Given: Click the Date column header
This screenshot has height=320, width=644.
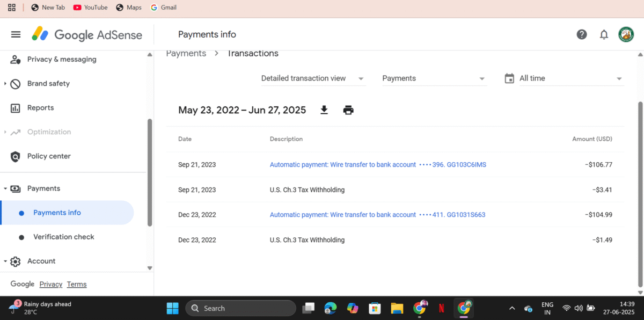Looking at the screenshot, I should (x=185, y=139).
